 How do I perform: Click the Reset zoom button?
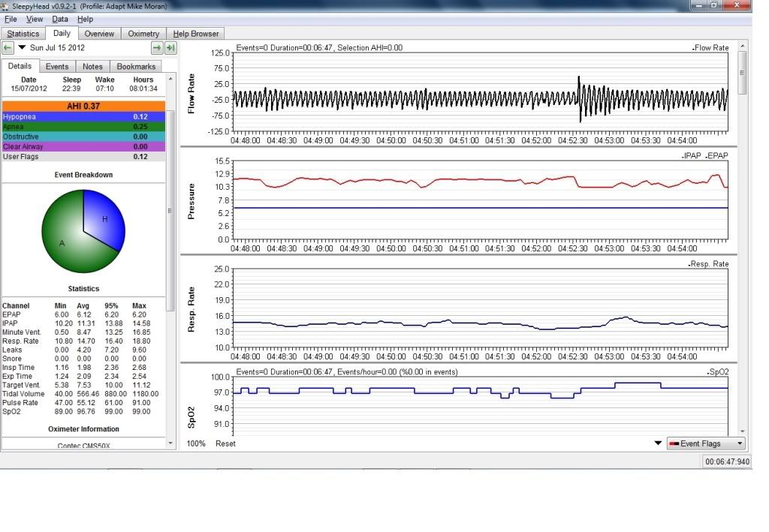pos(225,443)
